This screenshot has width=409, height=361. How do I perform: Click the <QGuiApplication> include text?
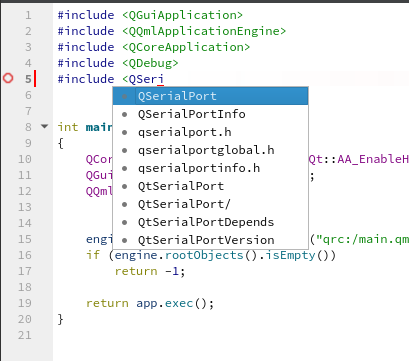pos(182,15)
